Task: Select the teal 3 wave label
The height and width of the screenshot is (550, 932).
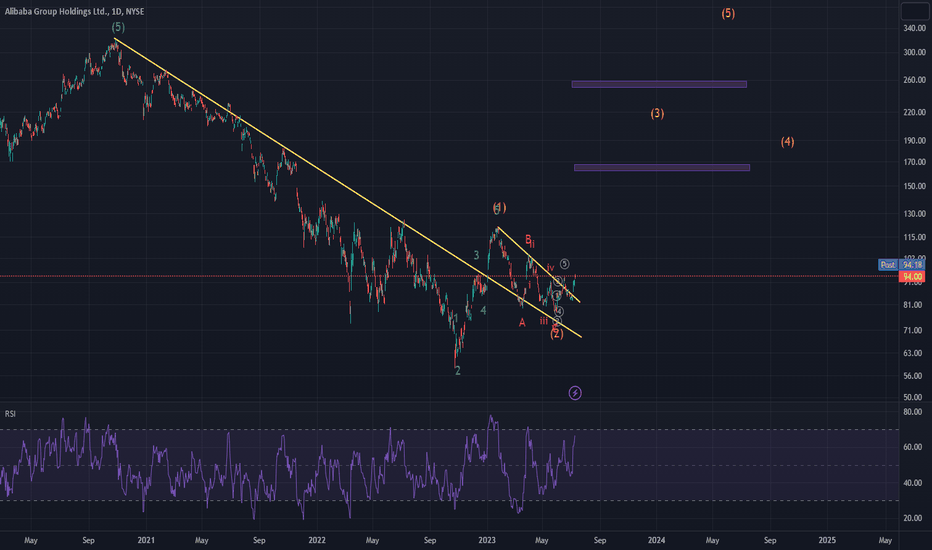Action: (x=476, y=255)
